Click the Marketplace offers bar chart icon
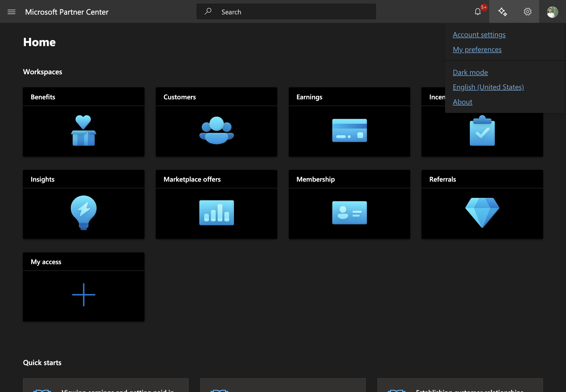The image size is (566, 392). tap(216, 213)
